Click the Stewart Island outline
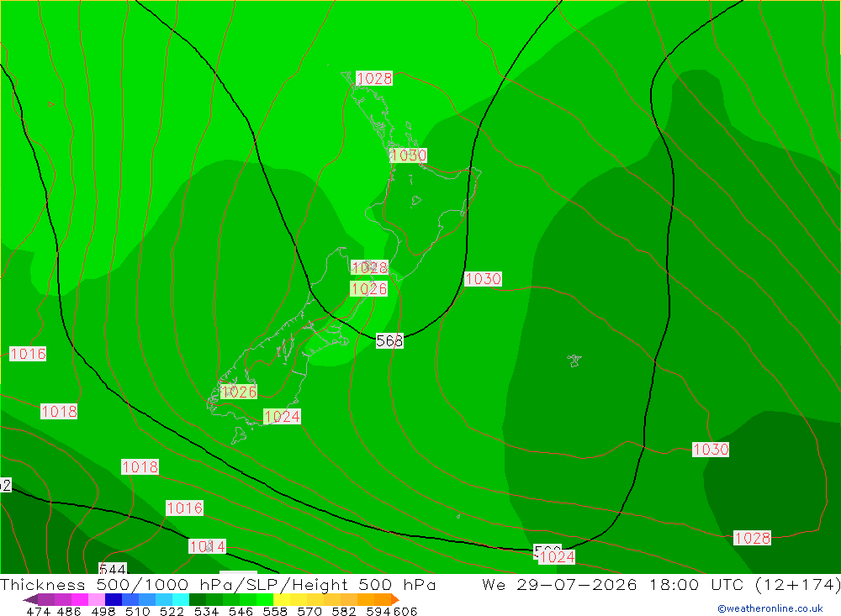 point(239,434)
